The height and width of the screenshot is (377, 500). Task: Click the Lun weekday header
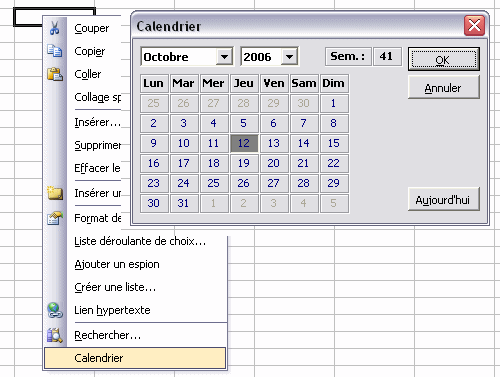pos(154,83)
